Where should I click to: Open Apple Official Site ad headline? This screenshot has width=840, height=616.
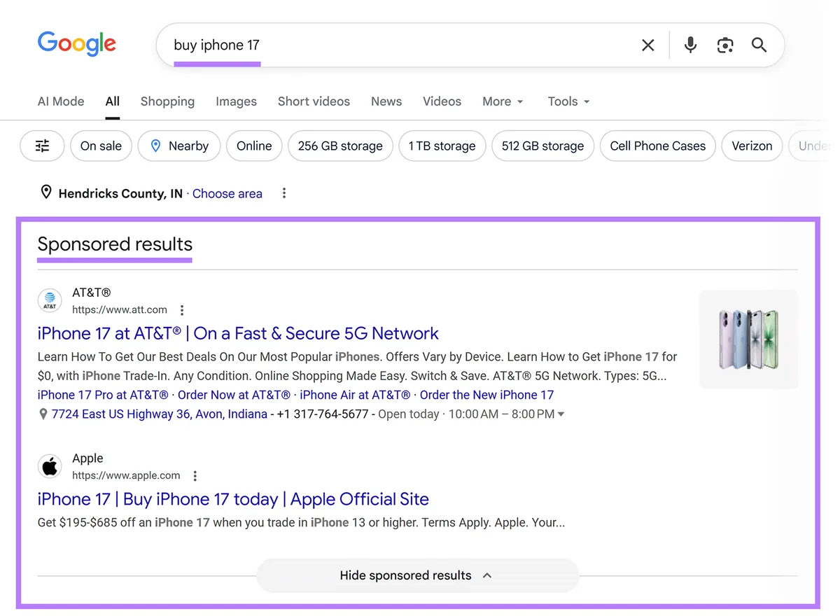coord(233,499)
